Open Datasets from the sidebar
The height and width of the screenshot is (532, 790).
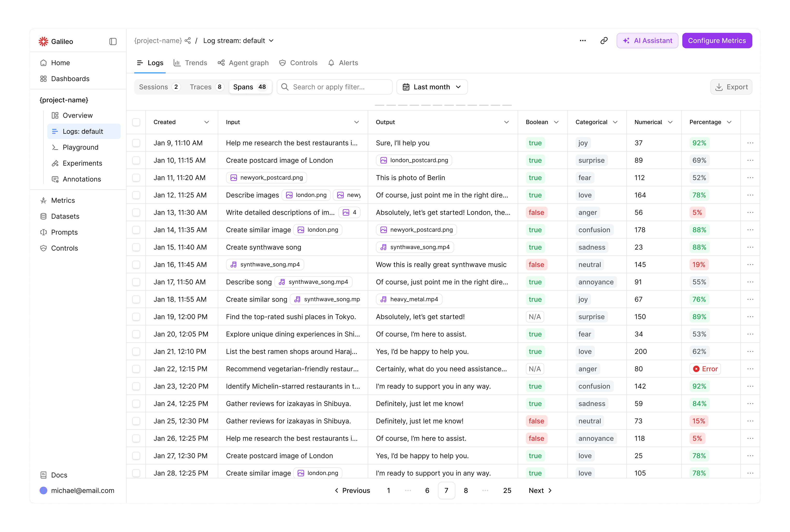[65, 216]
